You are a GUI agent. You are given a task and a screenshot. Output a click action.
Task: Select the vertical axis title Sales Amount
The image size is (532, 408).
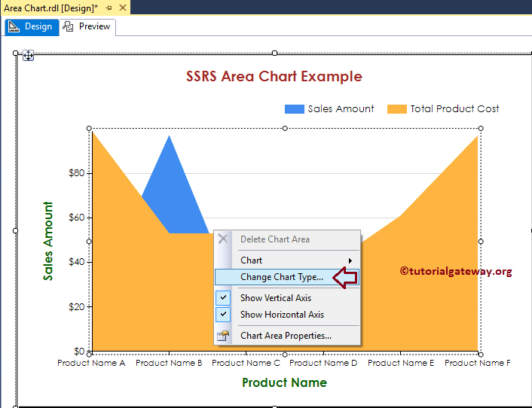point(47,241)
